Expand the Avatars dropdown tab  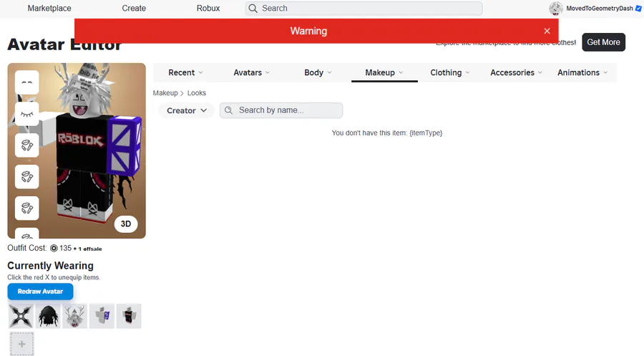click(x=251, y=73)
